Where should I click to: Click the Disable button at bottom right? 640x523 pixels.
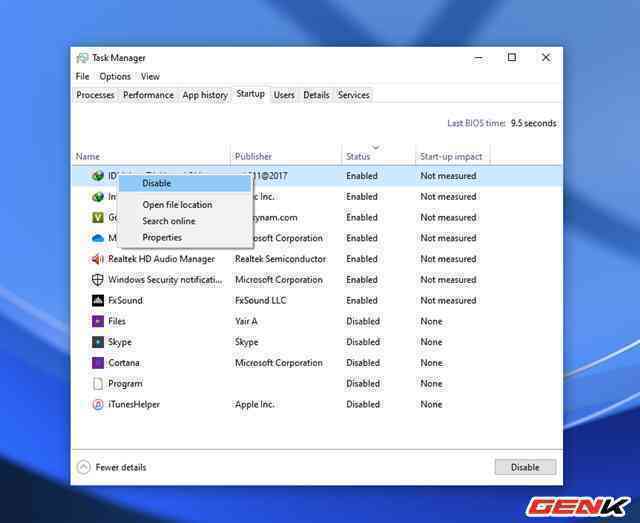pos(525,467)
